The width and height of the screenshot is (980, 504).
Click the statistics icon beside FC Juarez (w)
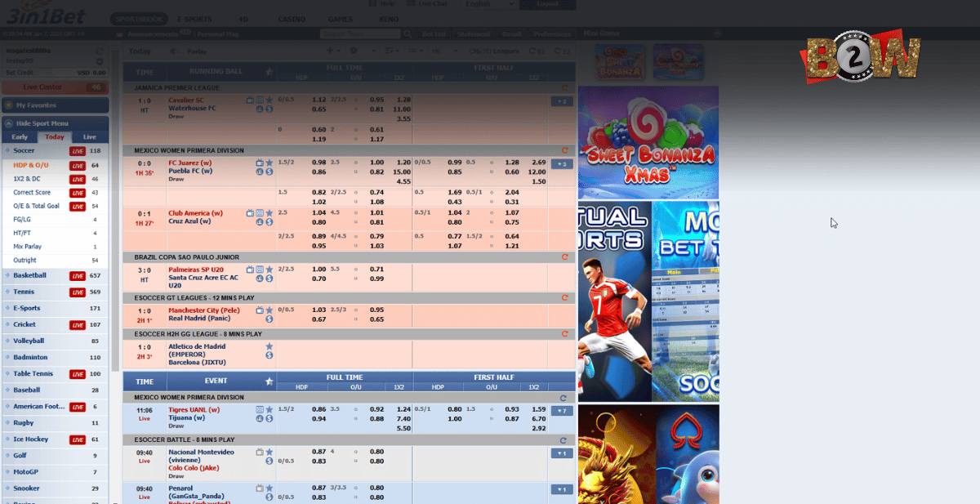pyautogui.click(x=259, y=170)
